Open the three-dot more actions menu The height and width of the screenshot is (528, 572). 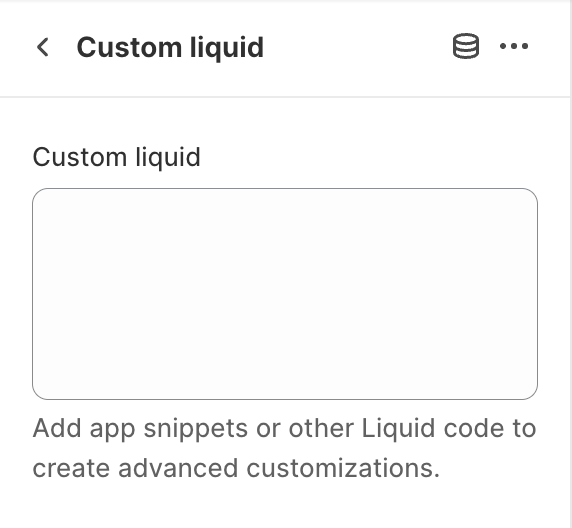point(514,46)
